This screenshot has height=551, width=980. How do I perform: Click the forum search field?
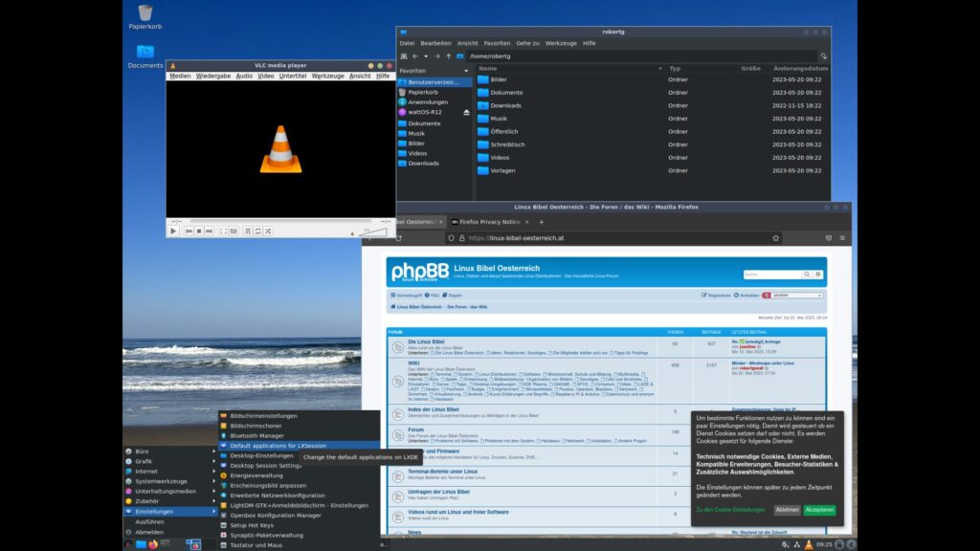pyautogui.click(x=772, y=275)
